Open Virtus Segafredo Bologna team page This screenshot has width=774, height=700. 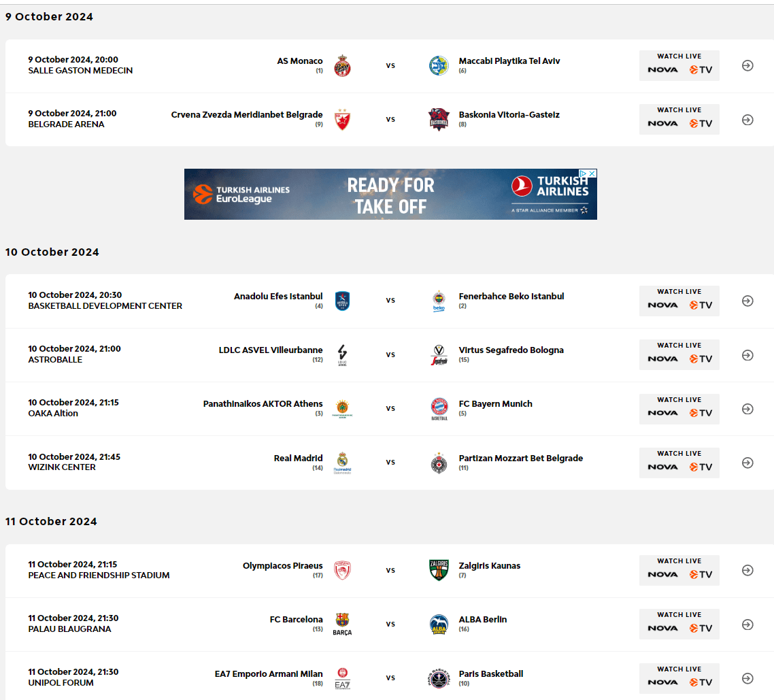tap(511, 350)
